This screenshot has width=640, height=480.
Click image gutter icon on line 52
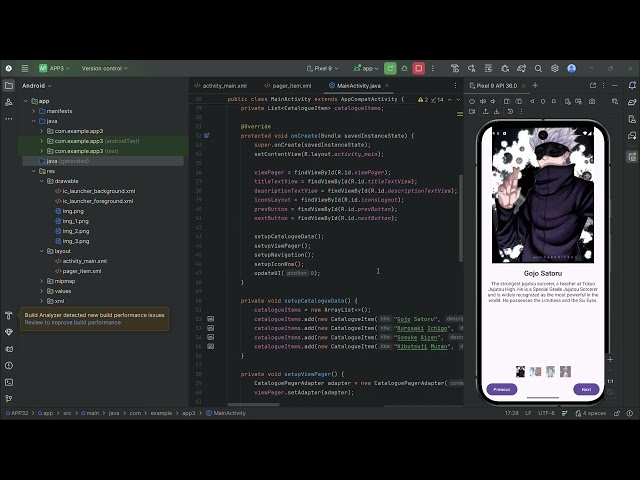click(211, 319)
